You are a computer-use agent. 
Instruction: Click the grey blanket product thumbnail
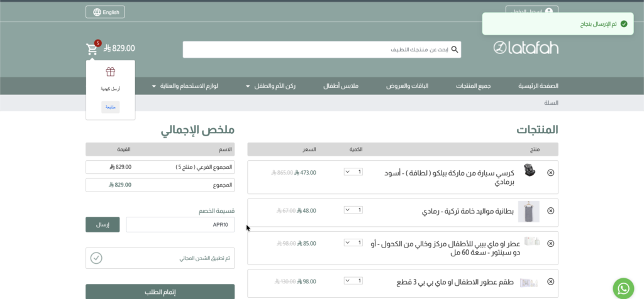tap(528, 212)
